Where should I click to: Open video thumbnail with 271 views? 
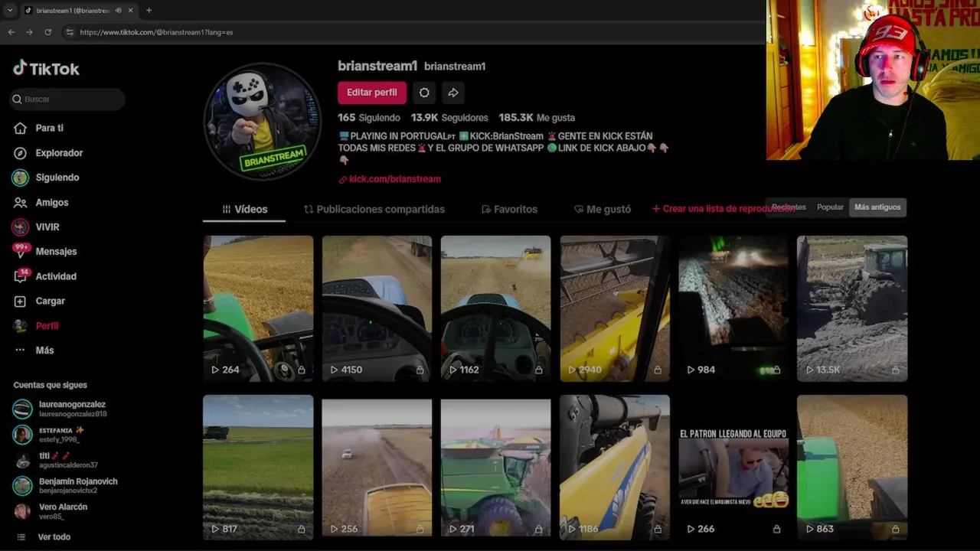(495, 468)
